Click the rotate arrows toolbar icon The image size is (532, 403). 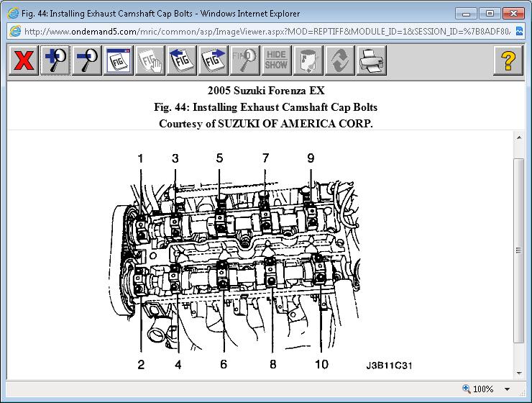click(339, 60)
